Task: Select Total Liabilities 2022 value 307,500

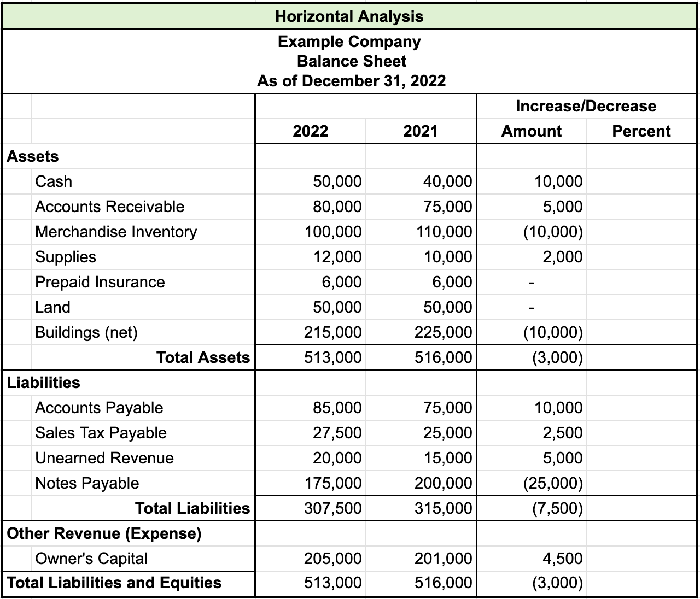Action: 333,508
